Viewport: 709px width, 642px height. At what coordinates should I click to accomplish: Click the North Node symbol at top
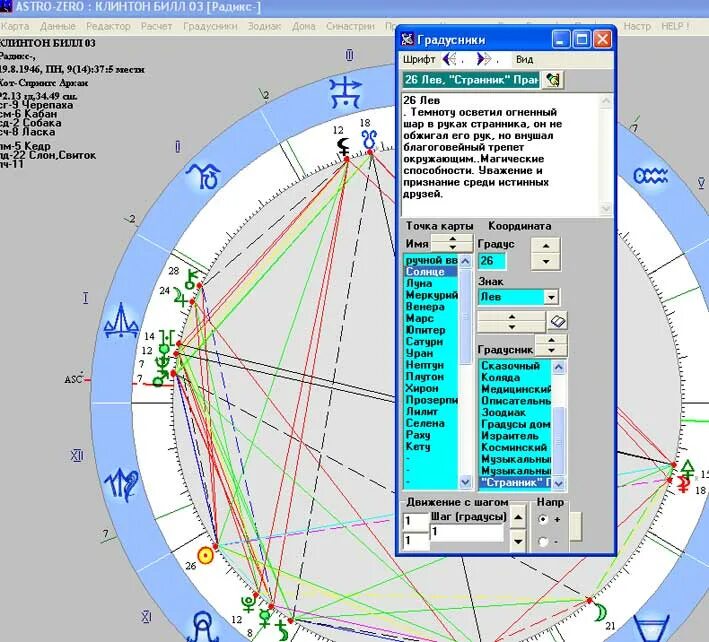point(369,140)
